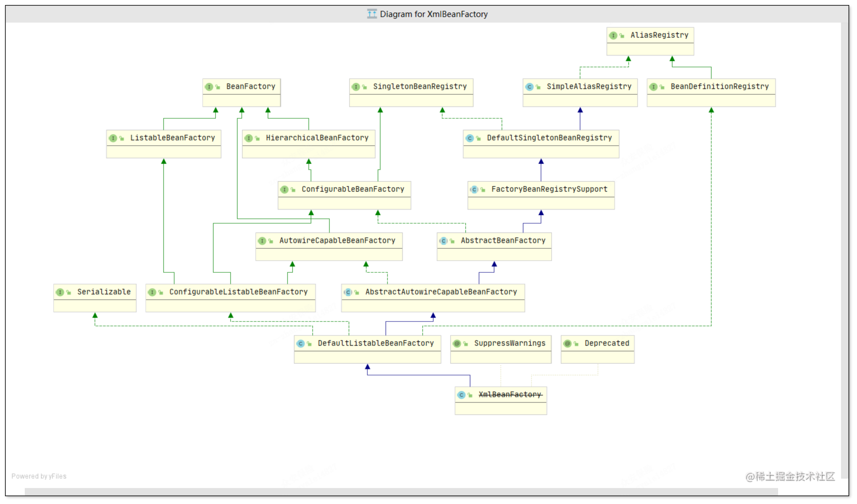Click the interface icon beside BeanFactory
The width and height of the screenshot is (857, 504).
click(x=209, y=87)
